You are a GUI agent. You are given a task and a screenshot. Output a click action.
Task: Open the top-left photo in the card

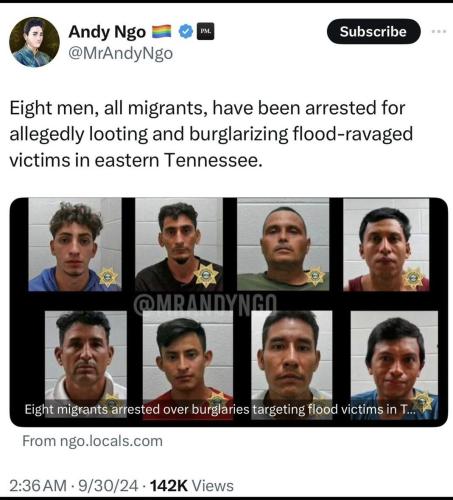[75, 244]
